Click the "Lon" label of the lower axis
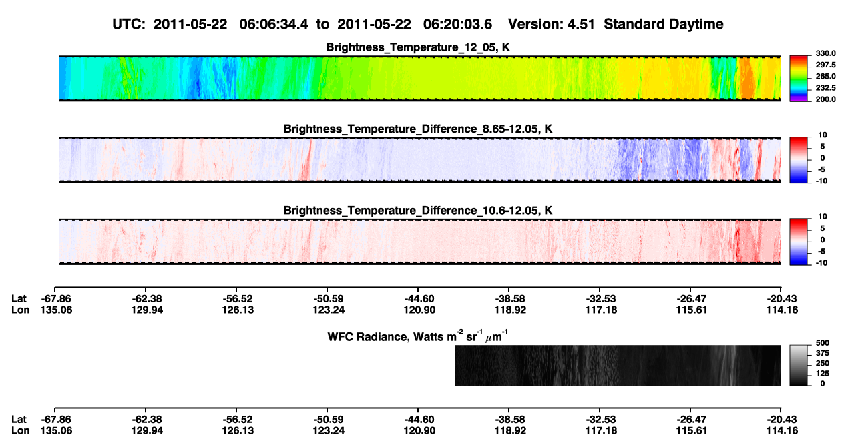Image resolution: width=868 pixels, height=445 pixels. (x=20, y=430)
